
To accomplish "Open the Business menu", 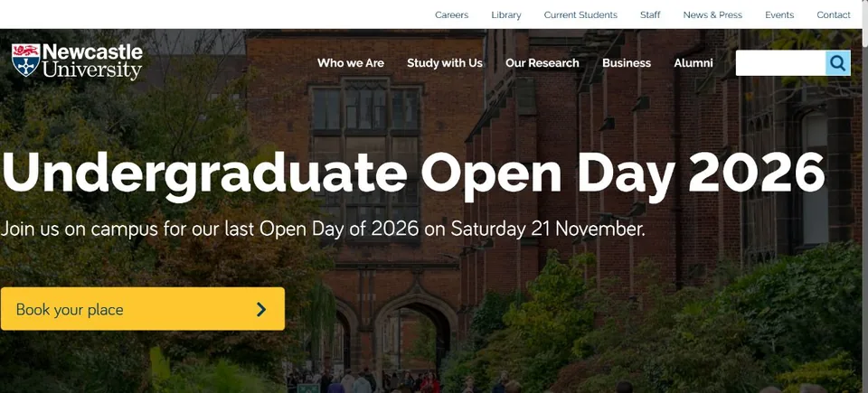I will click(x=626, y=63).
